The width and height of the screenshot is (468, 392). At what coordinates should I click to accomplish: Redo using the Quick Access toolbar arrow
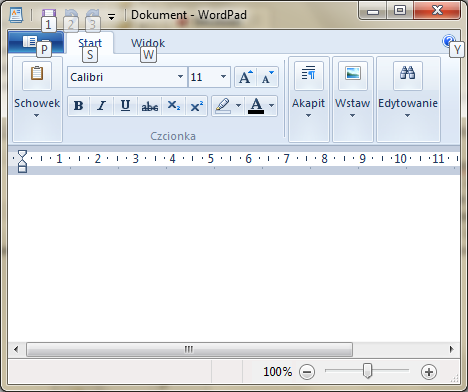click(x=93, y=14)
